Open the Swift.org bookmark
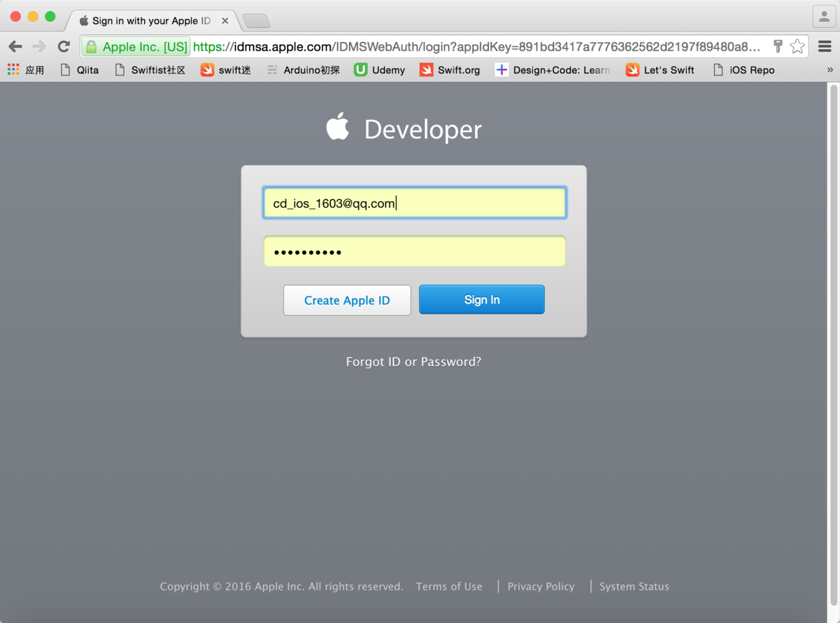 (450, 70)
